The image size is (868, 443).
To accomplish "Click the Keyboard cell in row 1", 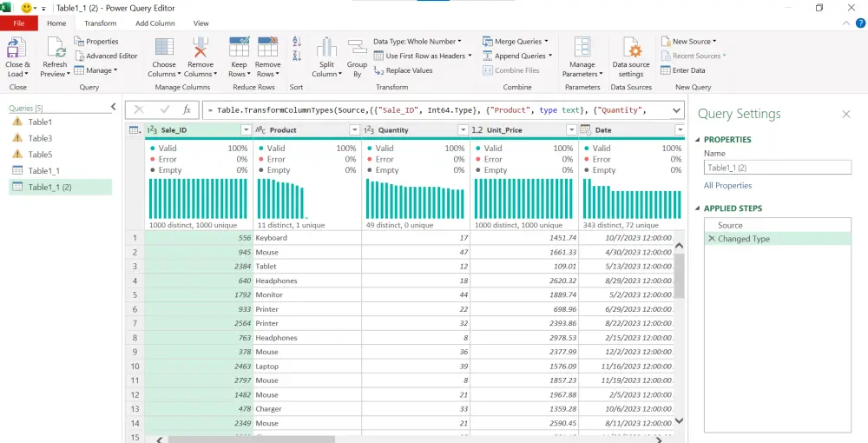I will point(307,237).
